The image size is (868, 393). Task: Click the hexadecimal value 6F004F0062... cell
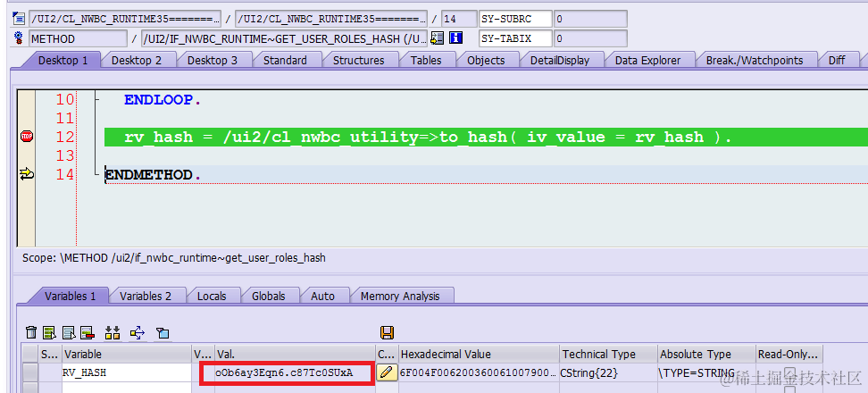point(479,372)
